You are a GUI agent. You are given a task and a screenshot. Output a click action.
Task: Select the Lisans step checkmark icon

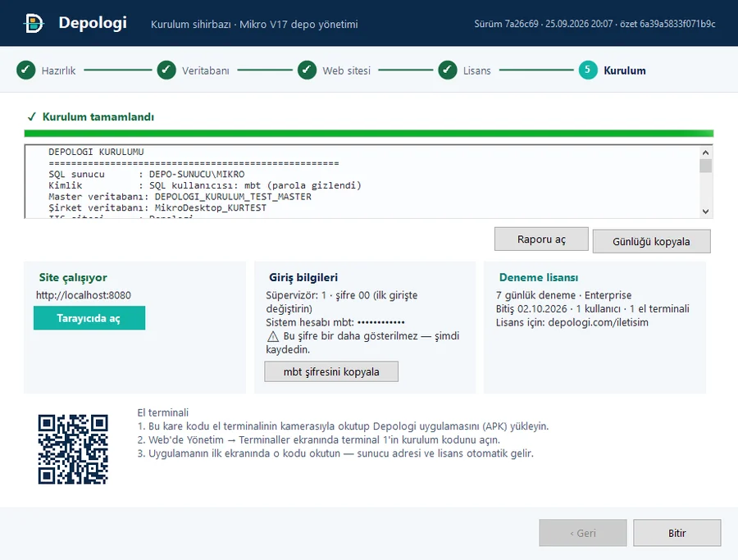tap(447, 71)
